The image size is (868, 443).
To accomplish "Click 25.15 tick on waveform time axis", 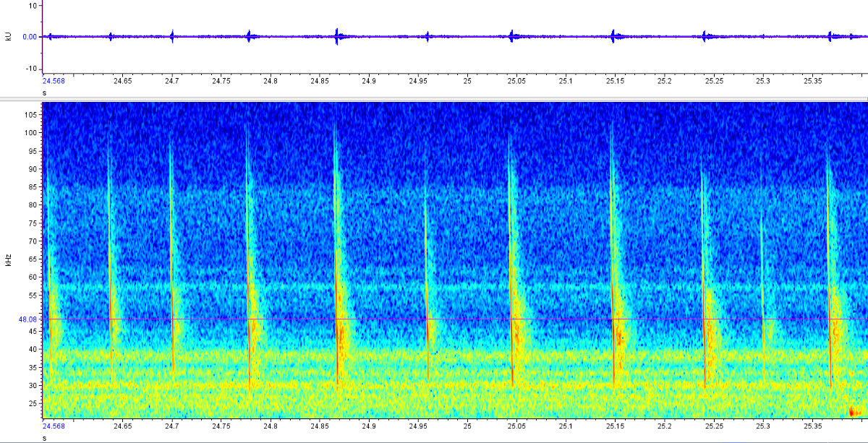I will pos(615,81).
